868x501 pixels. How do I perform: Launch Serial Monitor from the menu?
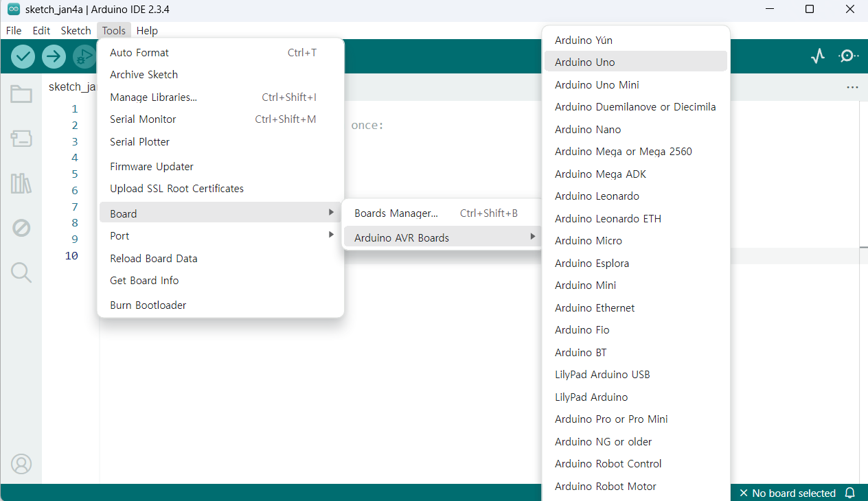tap(220, 119)
